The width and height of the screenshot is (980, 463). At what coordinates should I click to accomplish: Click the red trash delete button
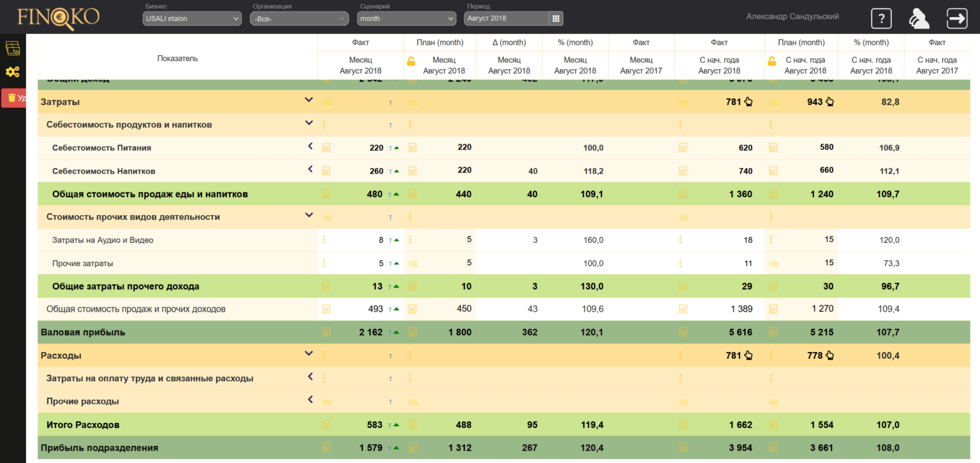point(14,98)
